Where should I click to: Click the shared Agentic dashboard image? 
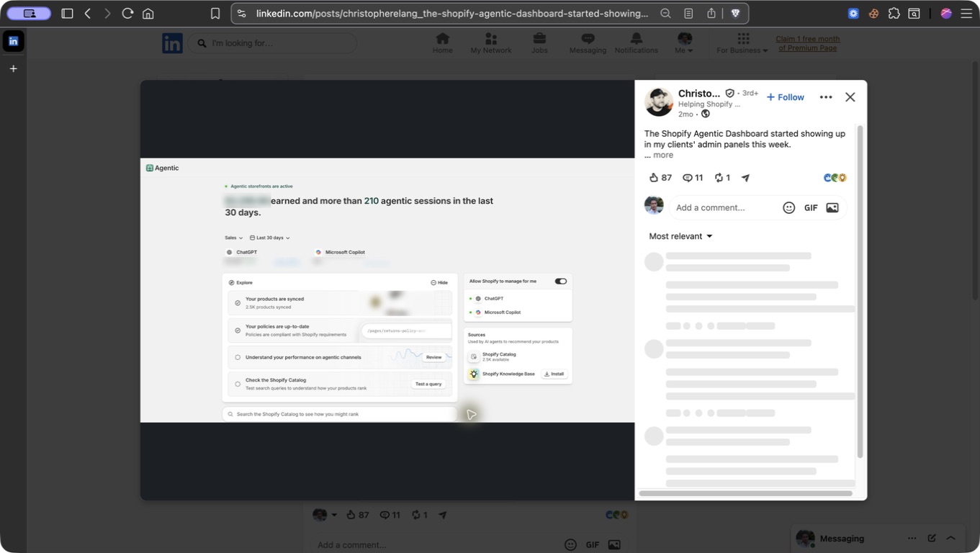pos(387,290)
